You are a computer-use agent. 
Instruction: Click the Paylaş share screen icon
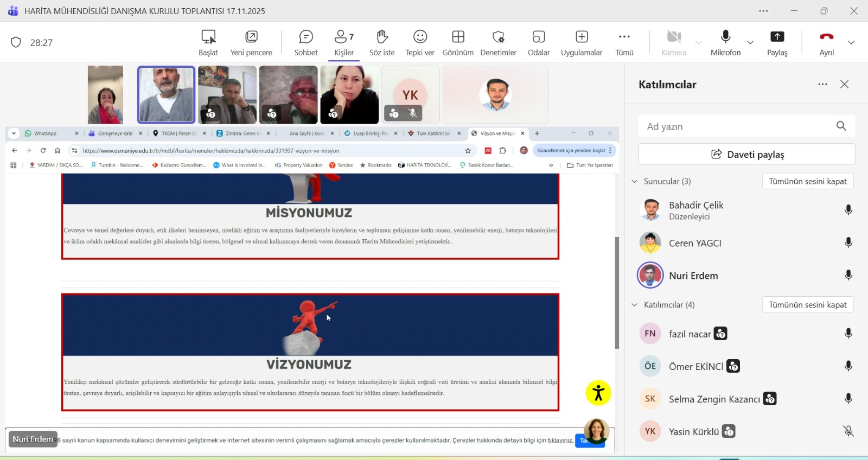[x=777, y=37]
